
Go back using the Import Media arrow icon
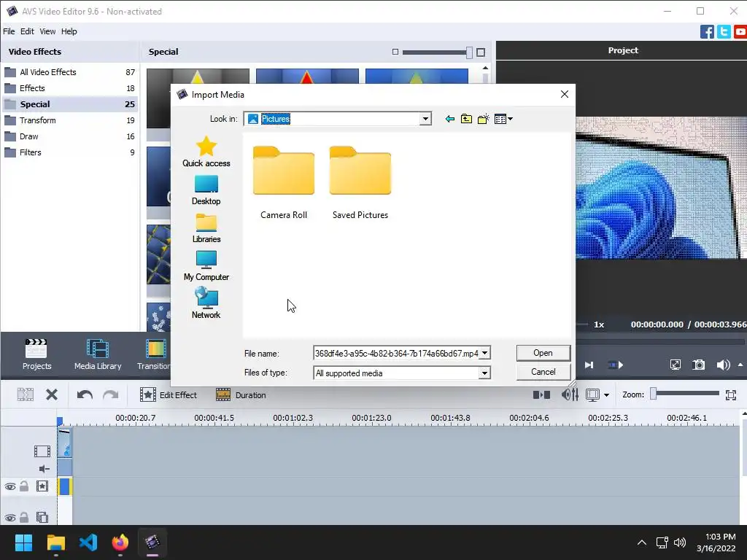click(x=449, y=119)
